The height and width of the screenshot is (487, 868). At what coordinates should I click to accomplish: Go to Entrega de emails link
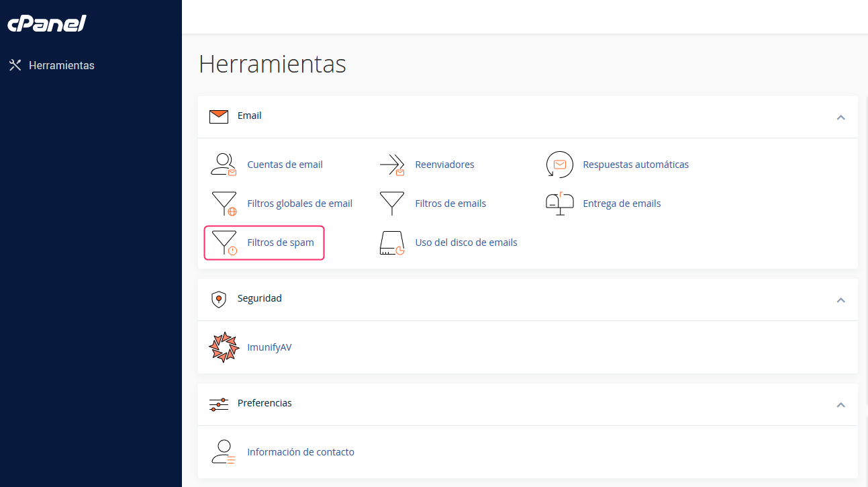coord(622,204)
